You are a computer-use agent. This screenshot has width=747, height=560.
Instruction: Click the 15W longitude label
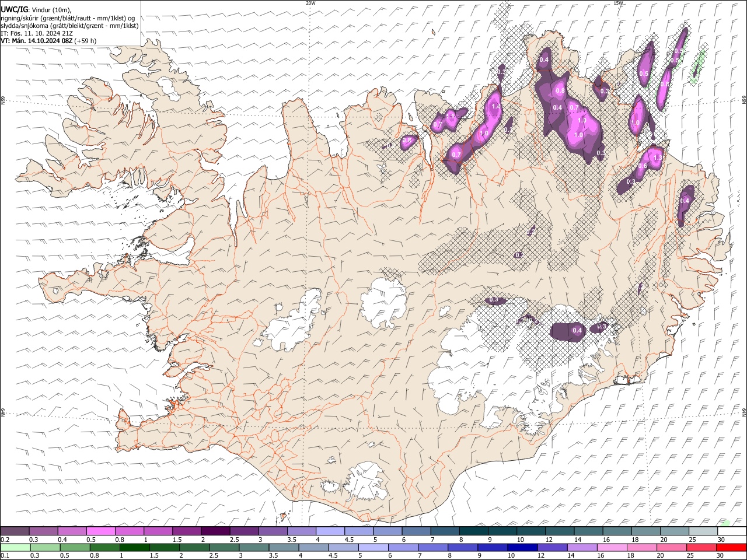click(618, 3)
